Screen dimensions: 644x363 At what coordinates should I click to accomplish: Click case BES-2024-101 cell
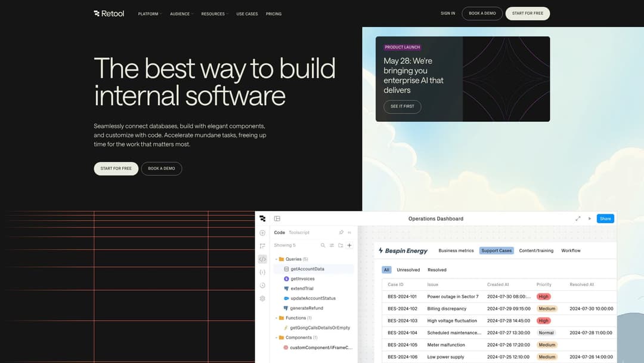click(x=402, y=297)
